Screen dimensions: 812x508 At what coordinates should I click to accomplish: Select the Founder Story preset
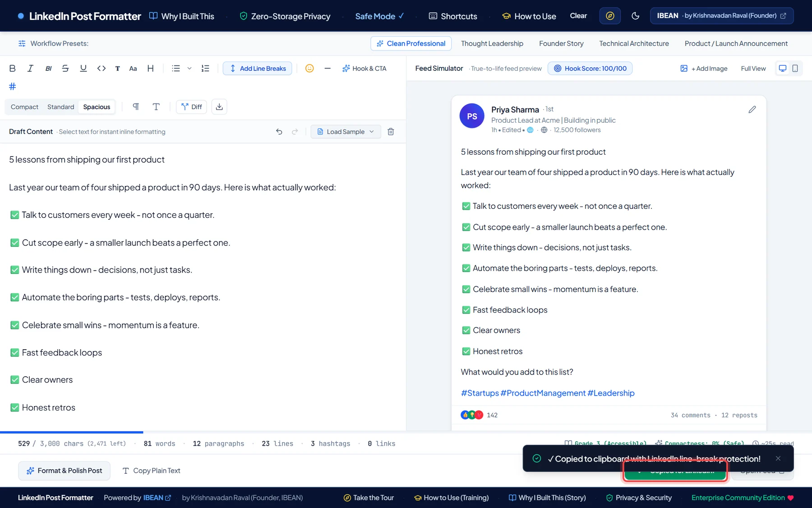(561, 43)
